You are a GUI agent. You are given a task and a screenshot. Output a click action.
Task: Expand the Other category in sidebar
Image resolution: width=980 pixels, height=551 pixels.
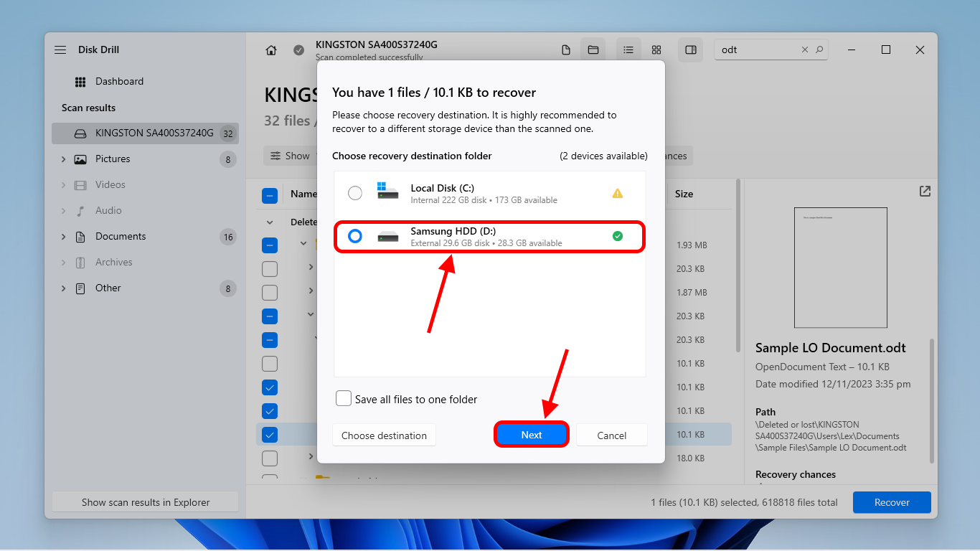[63, 288]
